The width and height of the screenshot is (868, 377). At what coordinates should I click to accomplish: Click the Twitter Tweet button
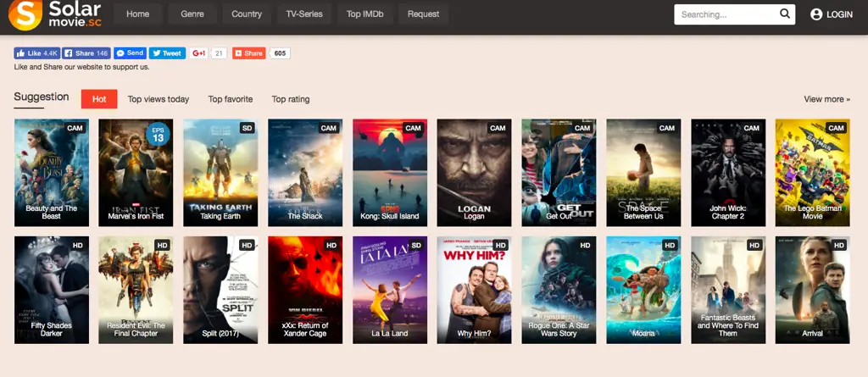(x=167, y=53)
